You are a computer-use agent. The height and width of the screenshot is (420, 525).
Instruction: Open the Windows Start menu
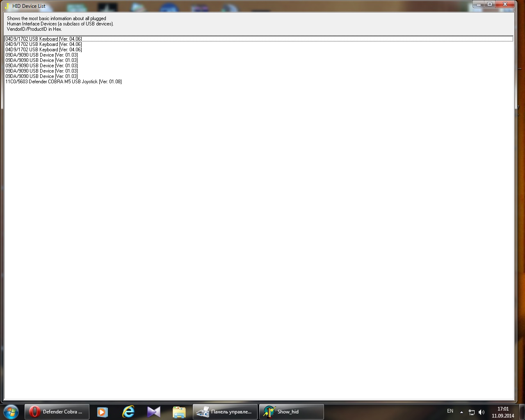[11, 412]
